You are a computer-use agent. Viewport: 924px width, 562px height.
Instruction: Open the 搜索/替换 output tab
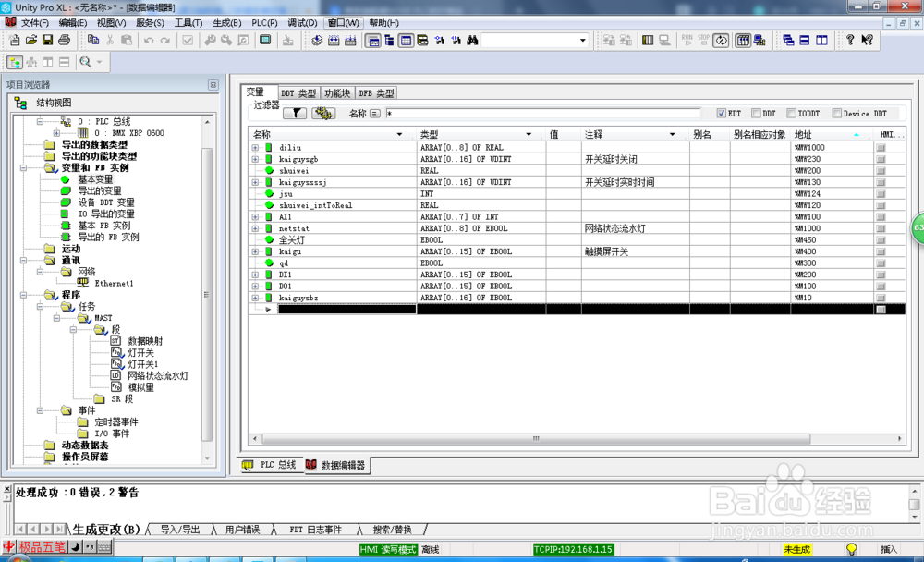(x=392, y=530)
